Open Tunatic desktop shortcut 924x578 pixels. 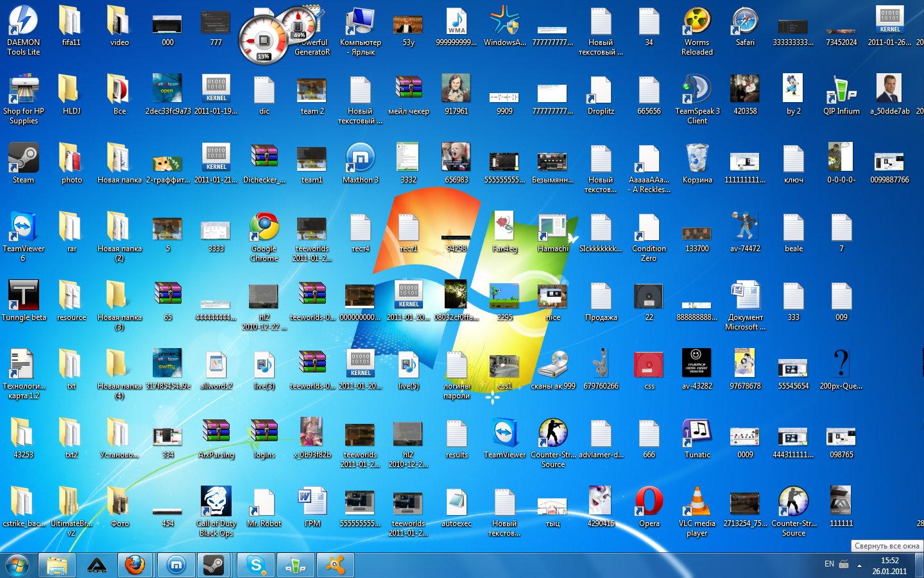pyautogui.click(x=697, y=438)
